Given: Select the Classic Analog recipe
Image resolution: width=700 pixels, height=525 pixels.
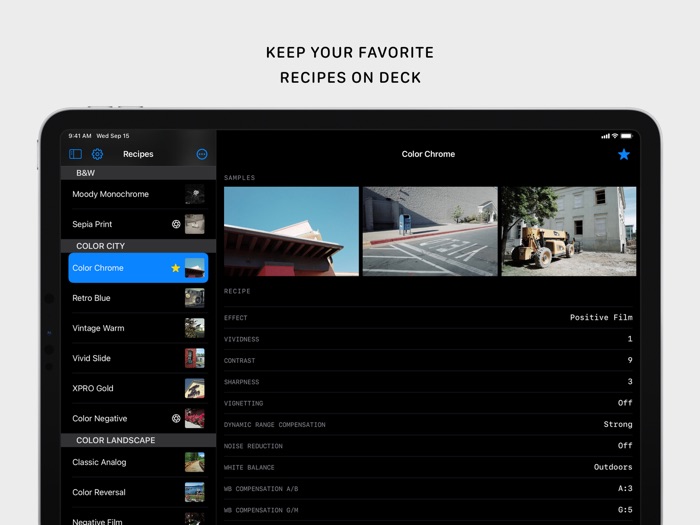Looking at the screenshot, I should point(138,462).
